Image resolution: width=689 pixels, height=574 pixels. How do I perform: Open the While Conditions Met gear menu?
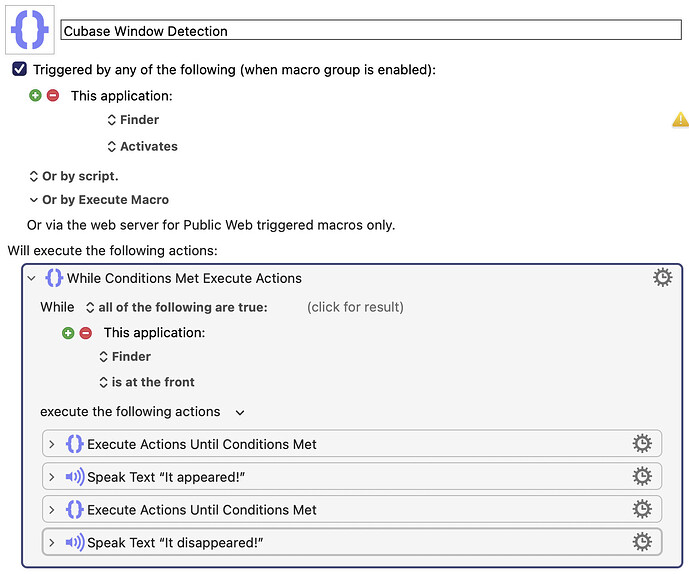coord(662,278)
